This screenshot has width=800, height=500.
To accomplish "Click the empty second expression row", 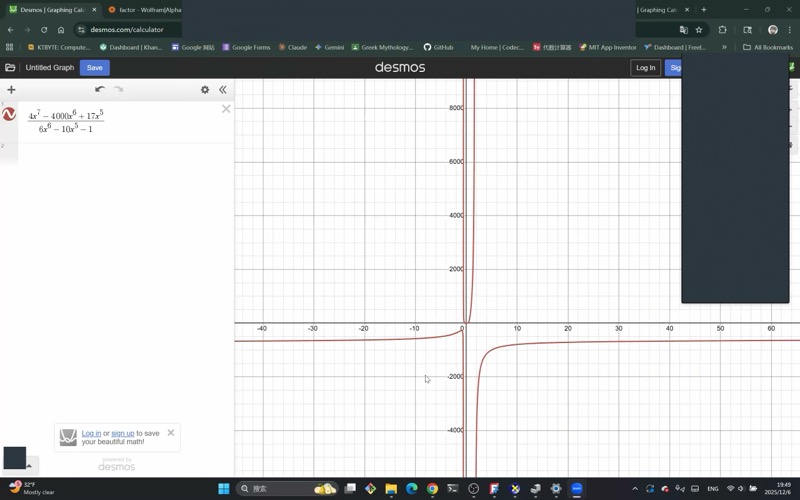I will click(120, 152).
